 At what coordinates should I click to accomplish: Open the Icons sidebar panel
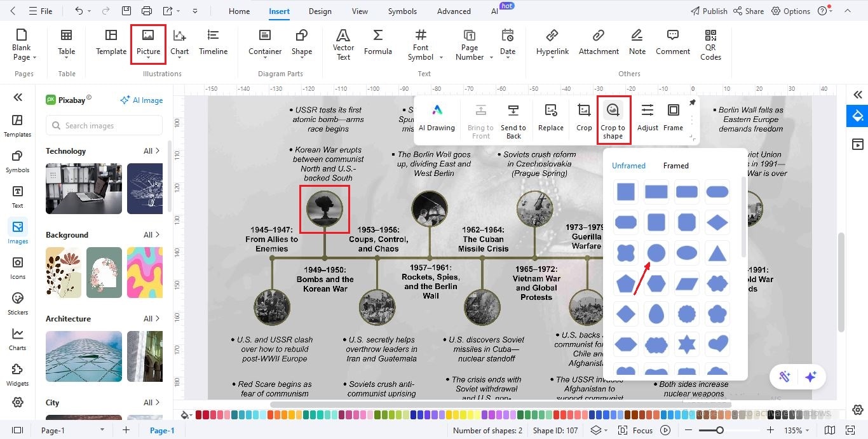(x=17, y=268)
